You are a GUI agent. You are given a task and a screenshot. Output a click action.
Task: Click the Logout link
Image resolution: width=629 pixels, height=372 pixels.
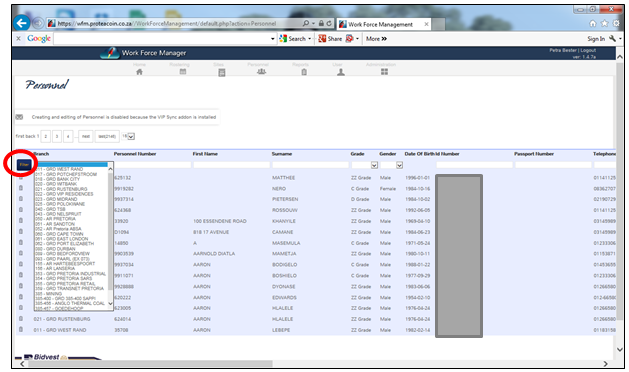(588, 50)
